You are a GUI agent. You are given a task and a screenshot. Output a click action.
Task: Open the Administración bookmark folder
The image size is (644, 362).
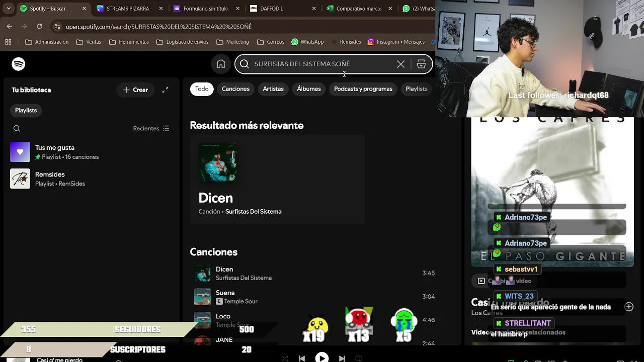pos(47,42)
